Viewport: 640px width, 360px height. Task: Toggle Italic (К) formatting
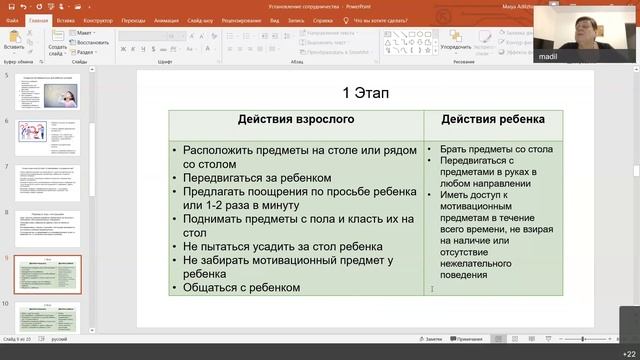(x=133, y=49)
